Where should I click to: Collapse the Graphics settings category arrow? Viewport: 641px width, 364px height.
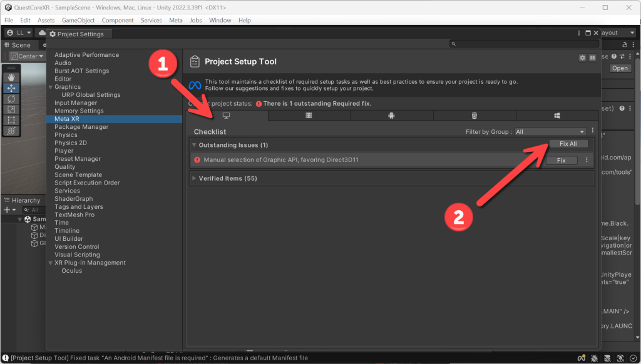50,87
